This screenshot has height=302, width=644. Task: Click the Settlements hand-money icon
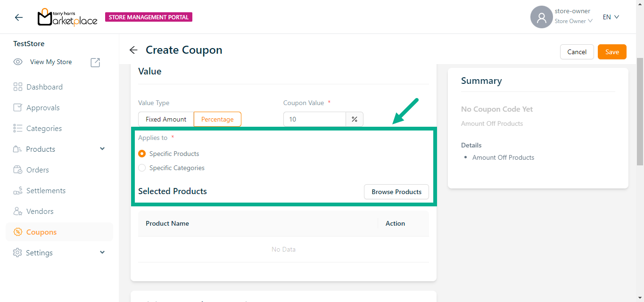pos(18,190)
